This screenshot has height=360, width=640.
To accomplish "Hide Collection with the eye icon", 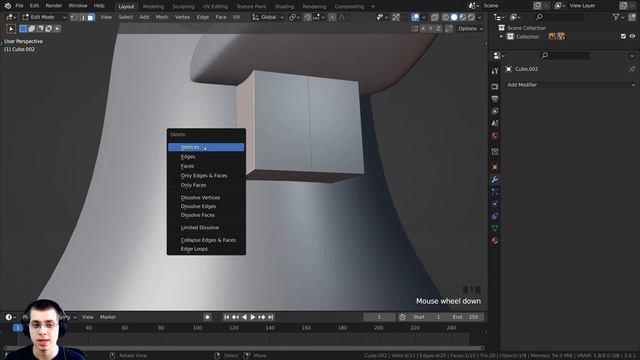I will click(632, 36).
